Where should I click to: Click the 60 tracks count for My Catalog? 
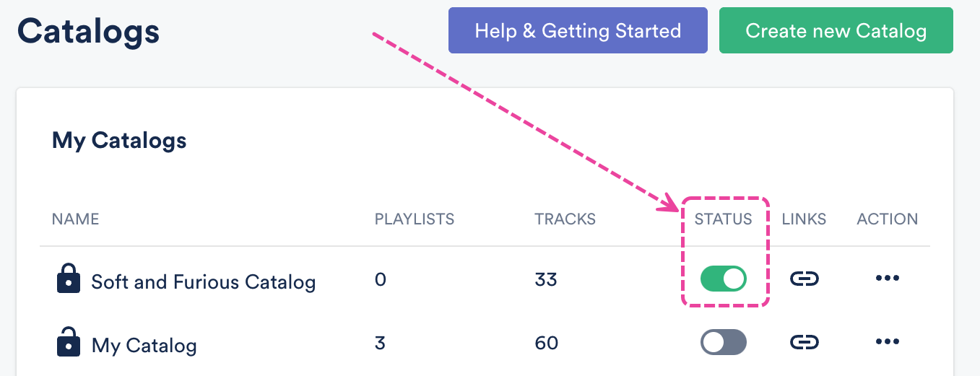point(546,343)
